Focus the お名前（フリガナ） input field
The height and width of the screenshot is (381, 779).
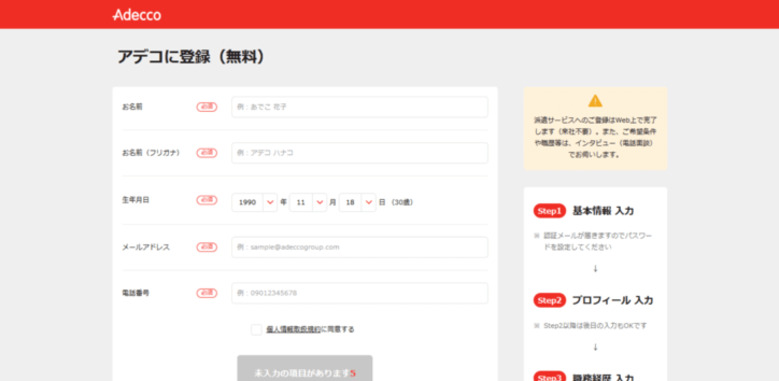(x=360, y=153)
